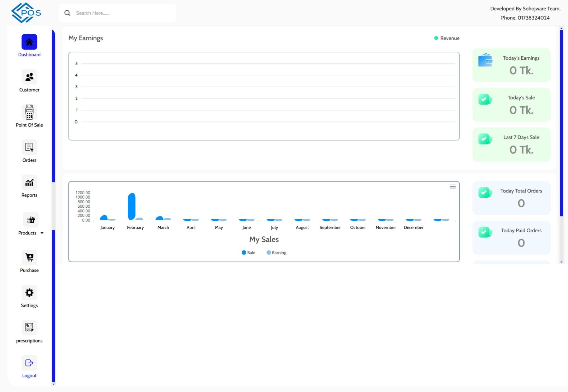Click the Developed By Sohojware Team text

(525, 9)
